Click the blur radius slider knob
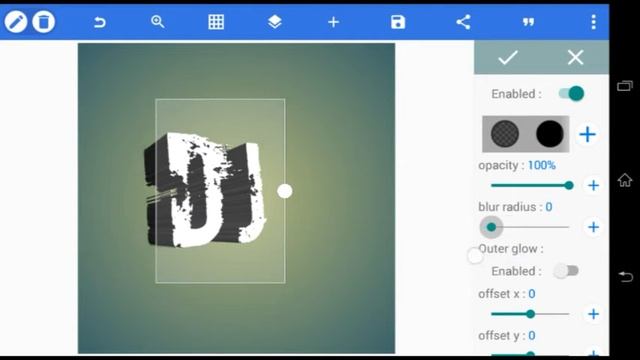The height and width of the screenshot is (360, 640). coord(491,227)
